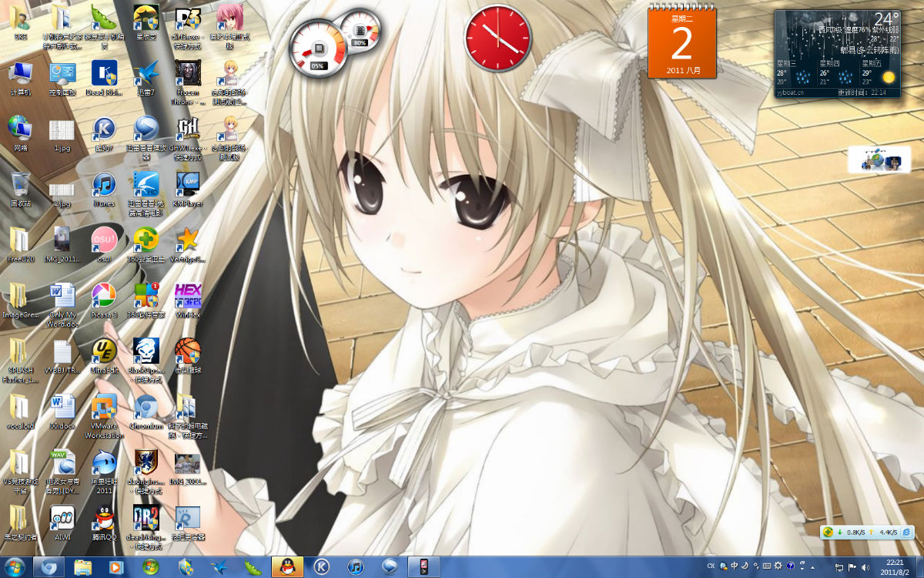
Task: Select the UltraEdit desktop icon
Action: tap(104, 355)
